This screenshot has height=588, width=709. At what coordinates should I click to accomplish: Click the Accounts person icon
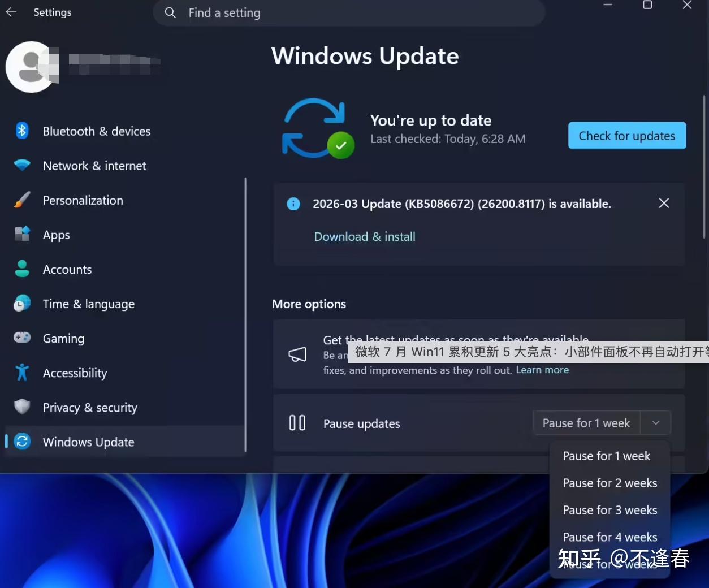tap(22, 269)
